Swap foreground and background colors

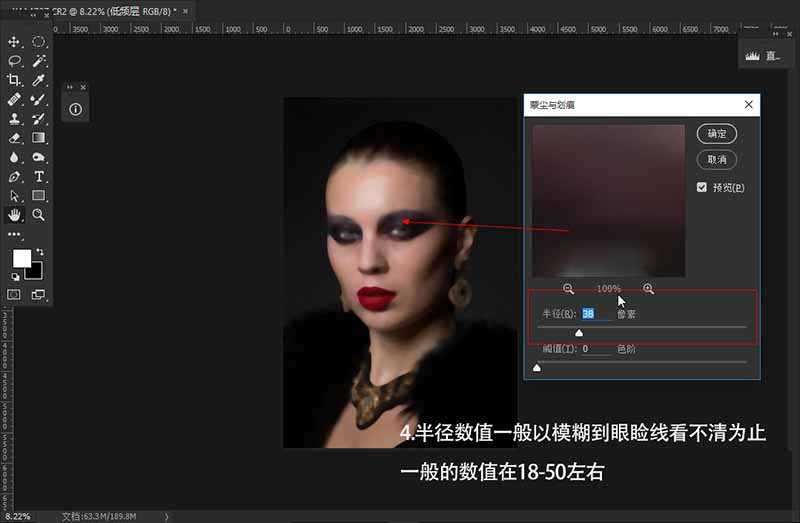tap(40, 252)
